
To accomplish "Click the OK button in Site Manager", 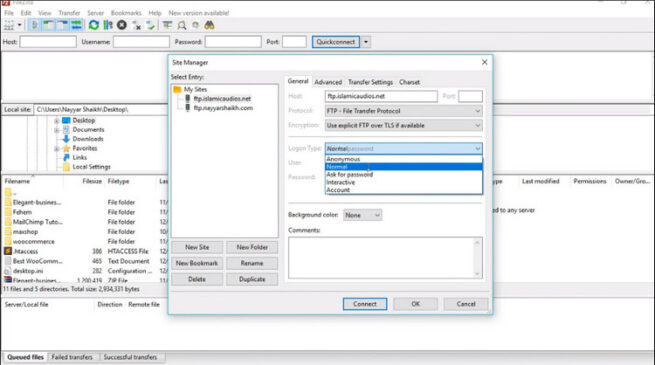I will [x=415, y=304].
